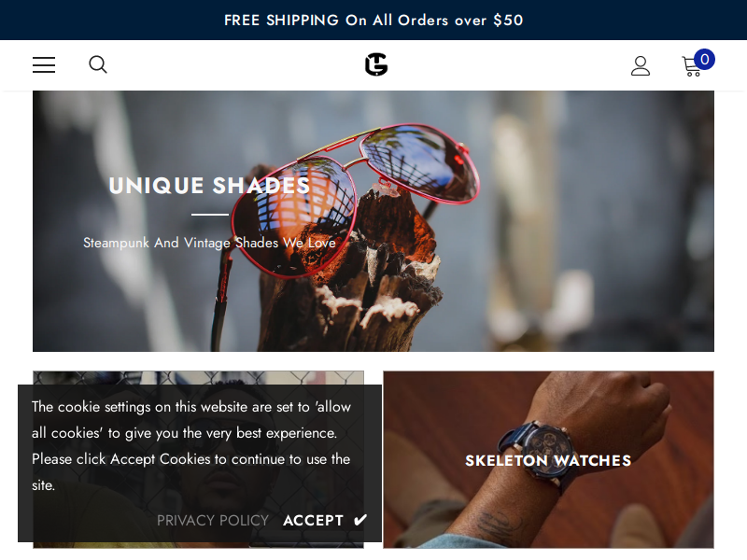
Task: Open the Unique Shades hero banner
Action: [373, 221]
